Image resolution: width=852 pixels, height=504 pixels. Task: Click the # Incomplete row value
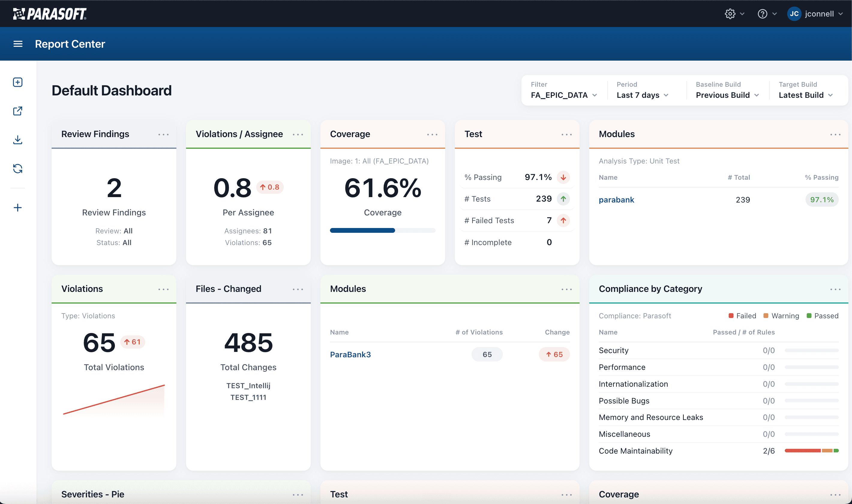[x=549, y=242]
